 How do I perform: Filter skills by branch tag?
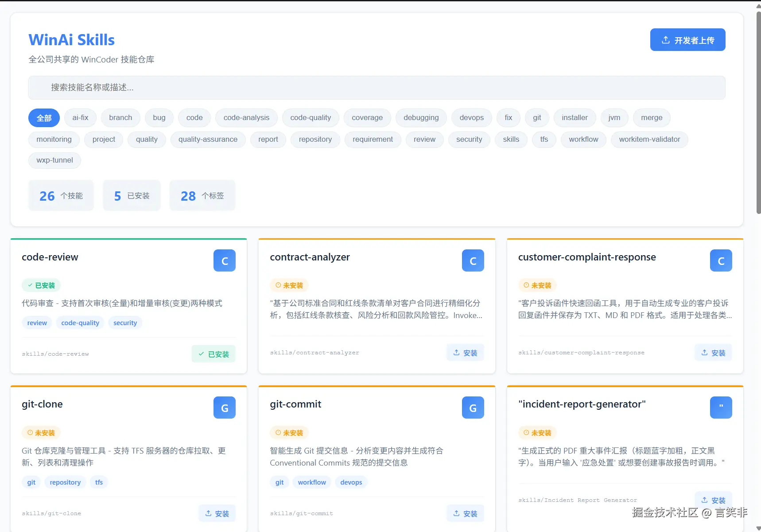(x=120, y=118)
